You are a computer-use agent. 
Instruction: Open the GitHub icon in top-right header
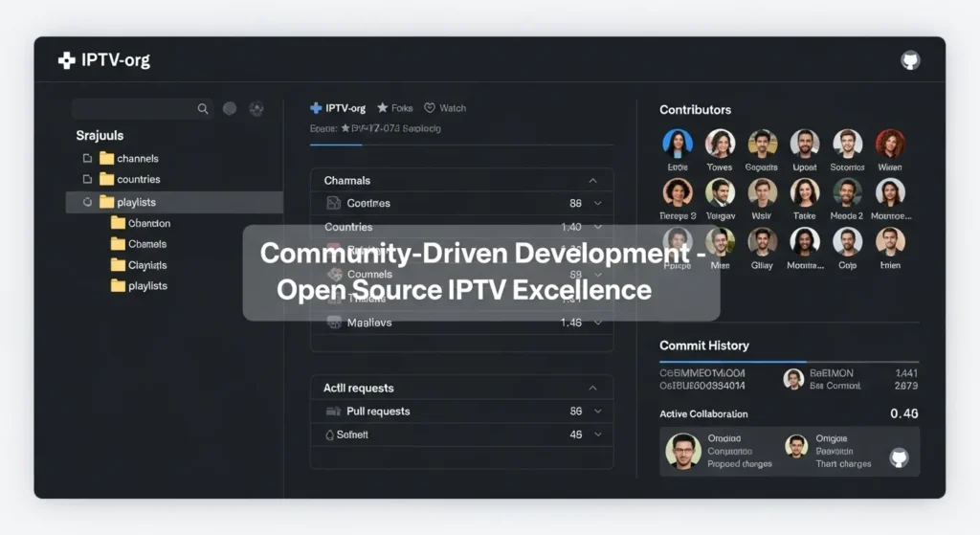click(x=910, y=60)
